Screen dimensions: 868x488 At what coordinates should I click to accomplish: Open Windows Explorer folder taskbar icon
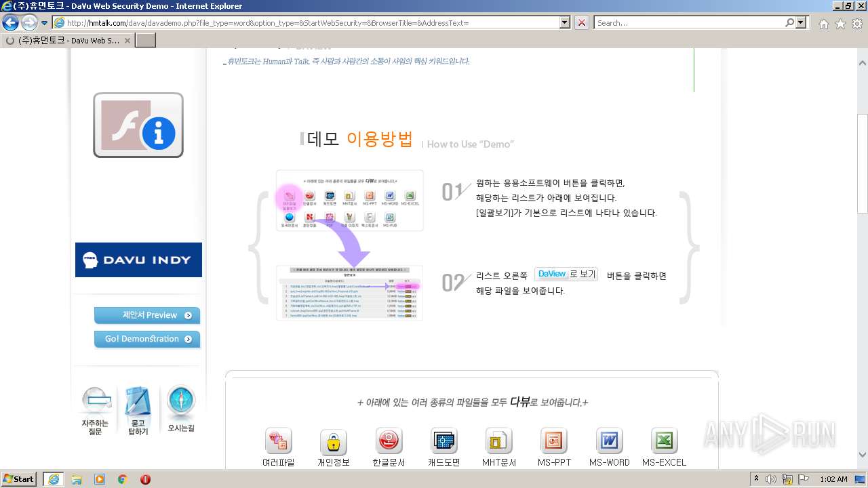click(x=77, y=479)
